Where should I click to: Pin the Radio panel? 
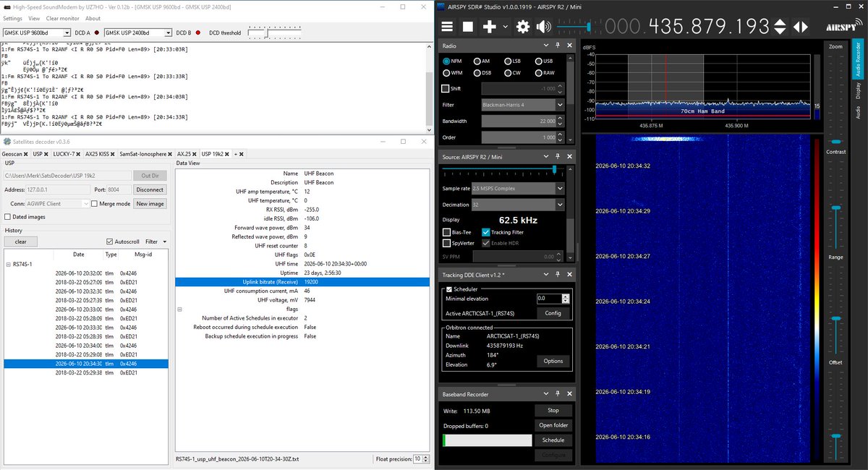tap(557, 46)
